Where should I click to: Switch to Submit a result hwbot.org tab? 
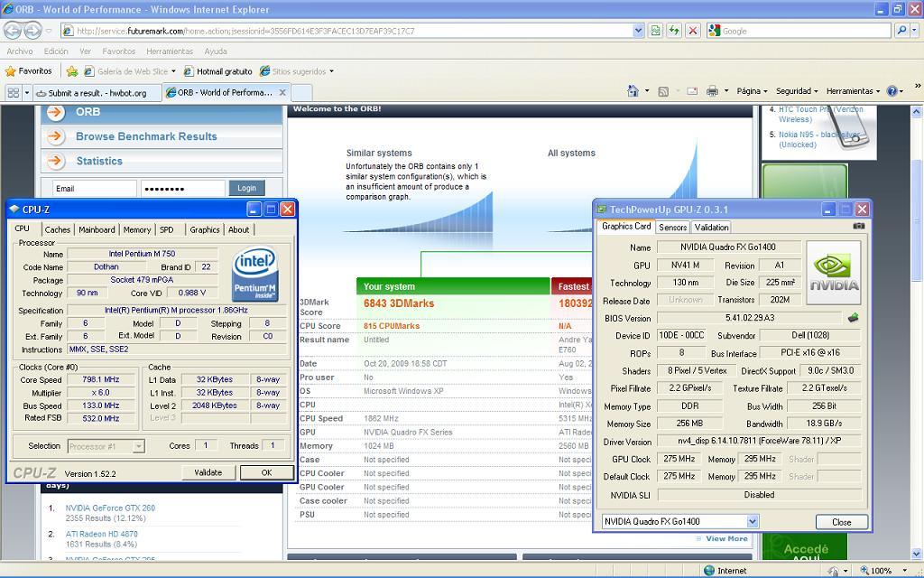click(97, 93)
